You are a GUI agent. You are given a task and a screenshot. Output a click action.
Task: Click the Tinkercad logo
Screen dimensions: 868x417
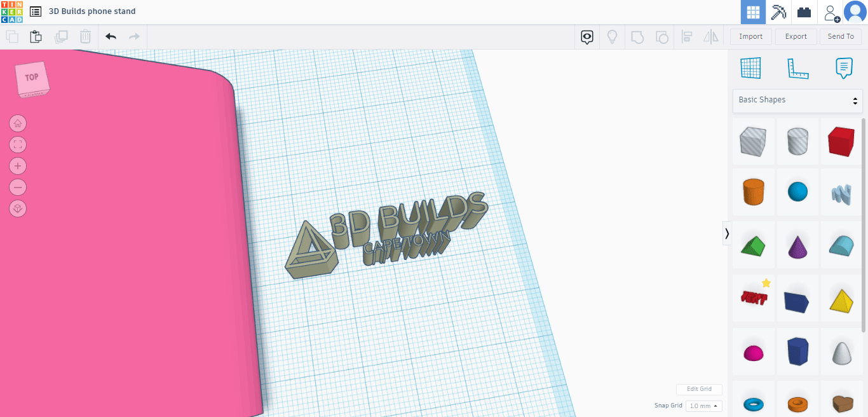click(x=11, y=11)
